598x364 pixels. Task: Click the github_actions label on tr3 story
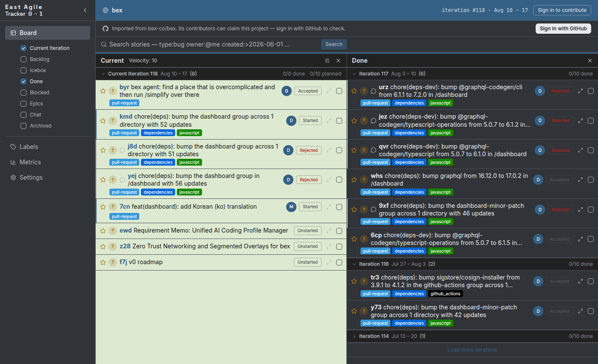tap(446, 294)
